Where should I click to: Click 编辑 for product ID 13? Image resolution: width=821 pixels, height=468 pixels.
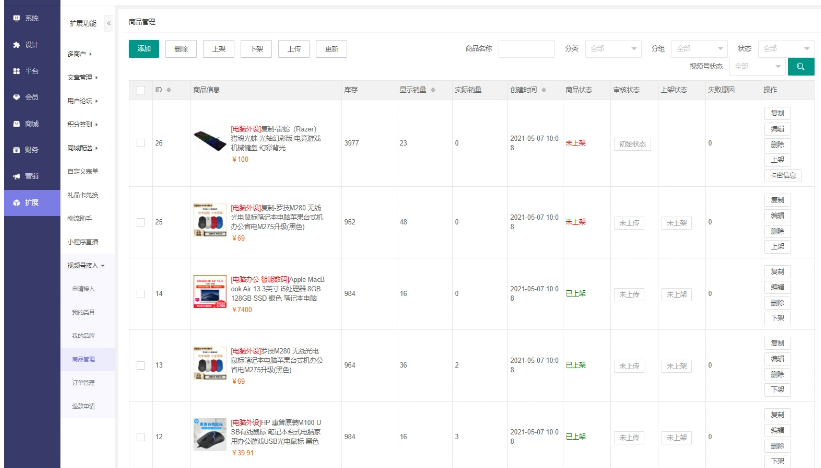tap(778, 359)
